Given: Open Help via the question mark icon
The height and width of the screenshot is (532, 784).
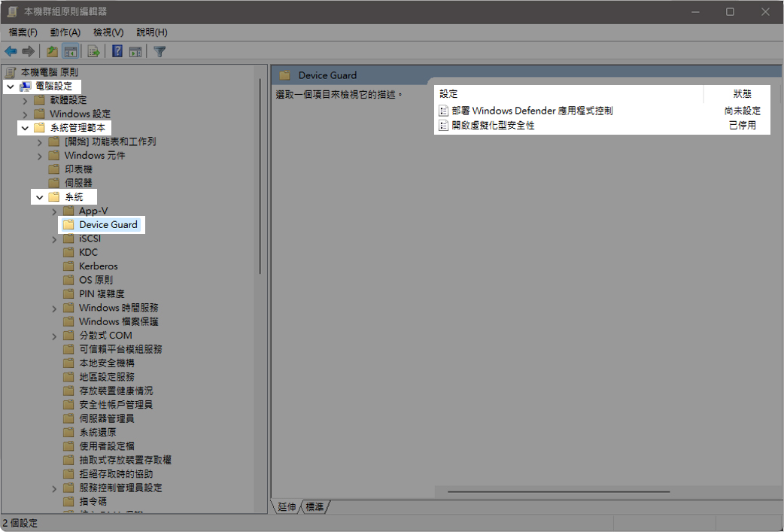Looking at the screenshot, I should coord(117,51).
